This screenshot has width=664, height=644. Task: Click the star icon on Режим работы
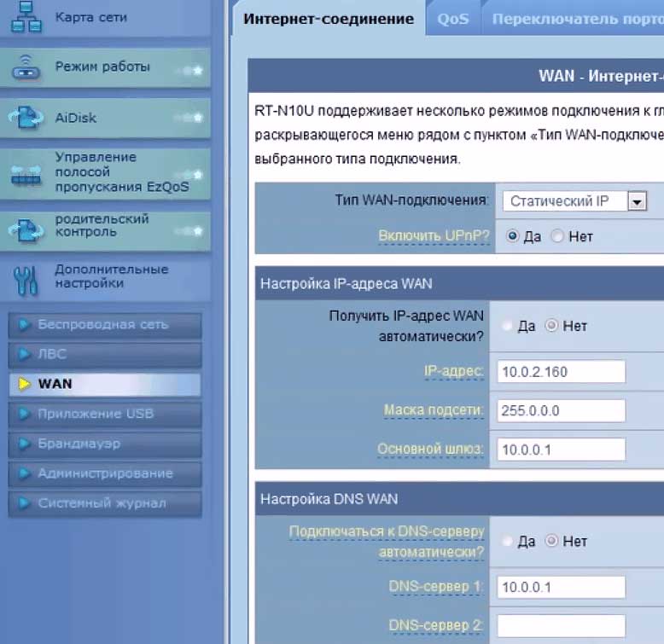click(x=197, y=70)
